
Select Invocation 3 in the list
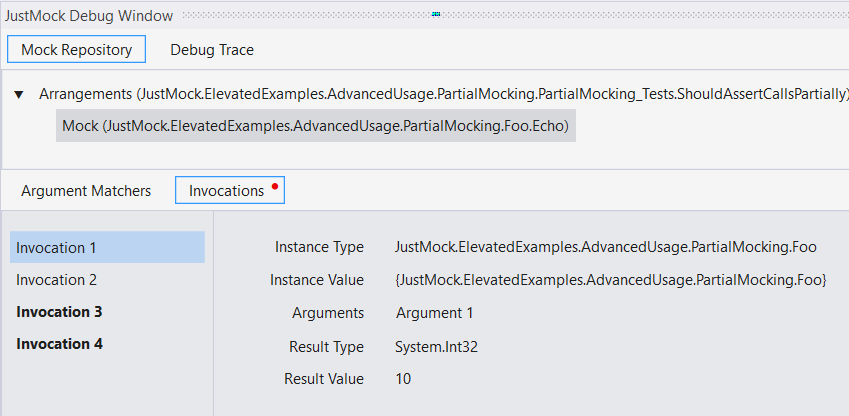(x=107, y=312)
